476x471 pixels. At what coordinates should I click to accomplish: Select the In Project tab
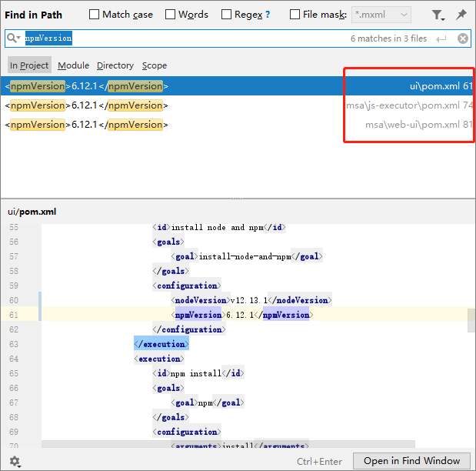29,65
